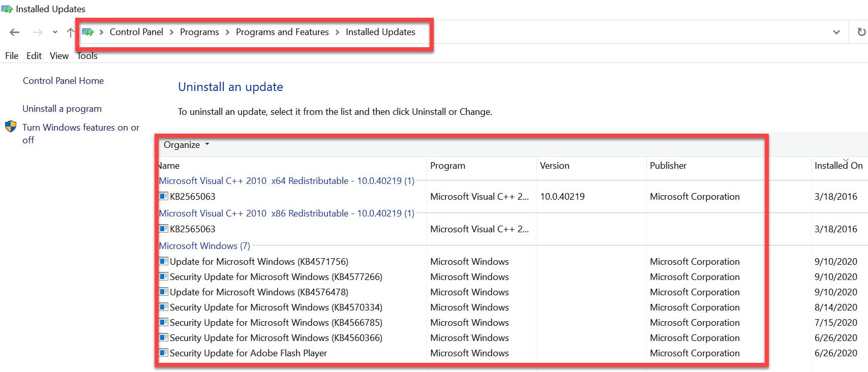Image resolution: width=868 pixels, height=372 pixels.
Task: Open the address bar history dropdown
Action: coord(836,33)
